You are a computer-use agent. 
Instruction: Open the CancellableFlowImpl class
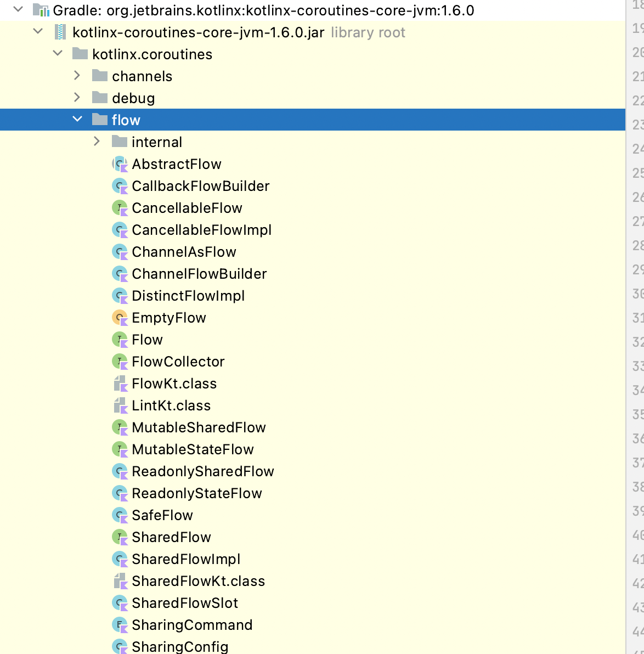coord(201,230)
